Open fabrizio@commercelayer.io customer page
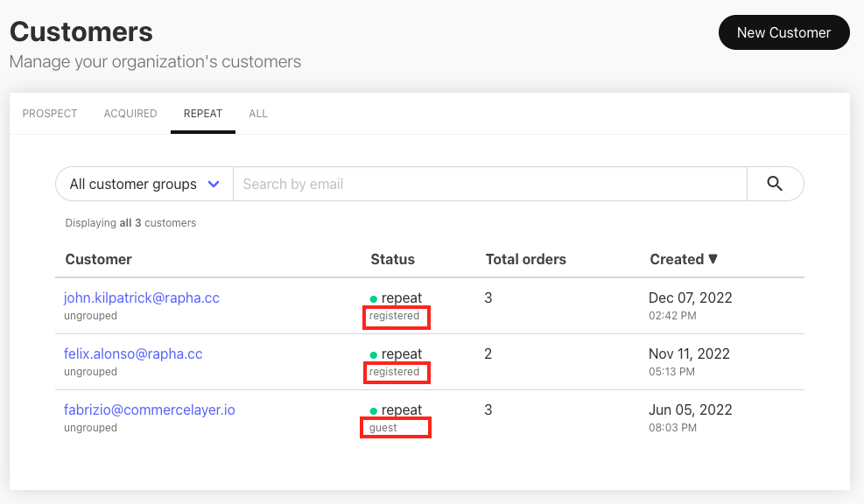The width and height of the screenshot is (864, 504). coord(150,409)
